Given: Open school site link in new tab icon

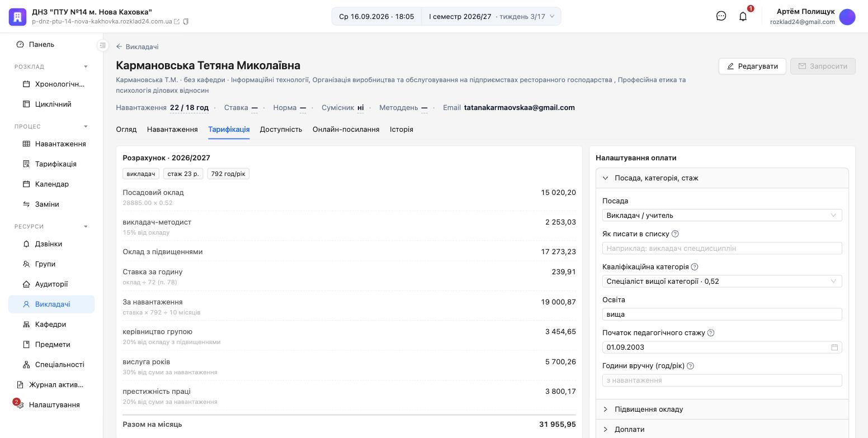Looking at the screenshot, I should click(177, 22).
